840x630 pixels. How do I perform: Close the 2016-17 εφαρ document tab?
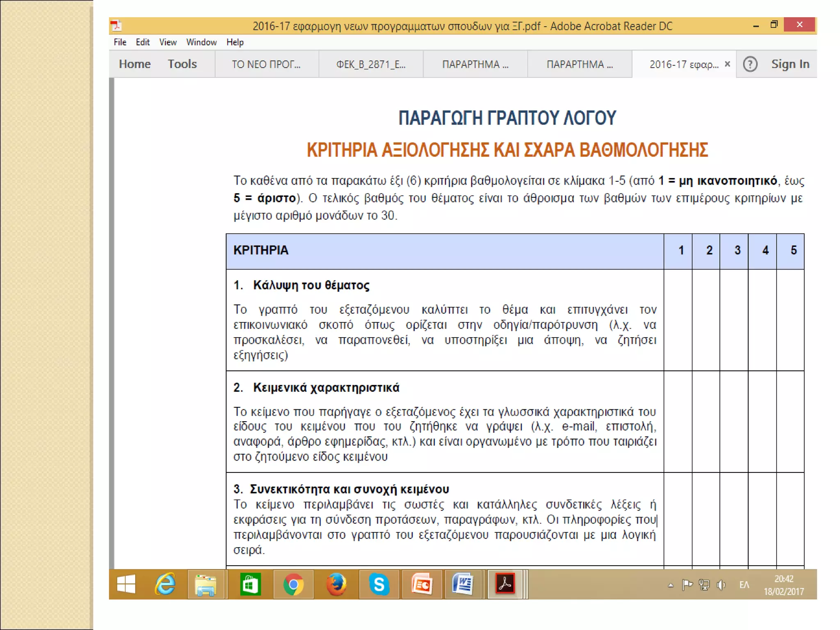(727, 64)
